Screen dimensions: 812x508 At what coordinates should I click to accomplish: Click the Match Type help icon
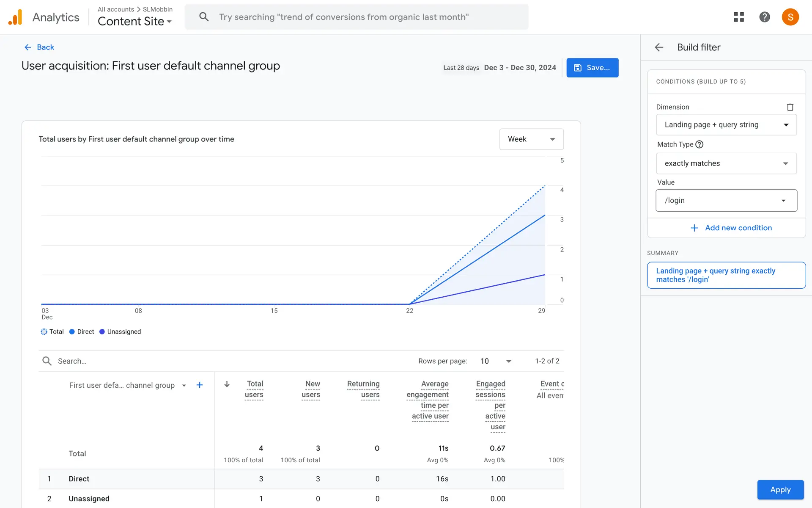700,144
